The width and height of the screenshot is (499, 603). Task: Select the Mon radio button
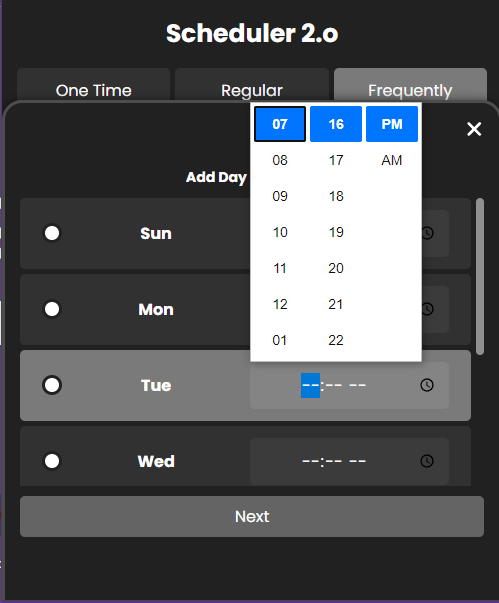(52, 309)
